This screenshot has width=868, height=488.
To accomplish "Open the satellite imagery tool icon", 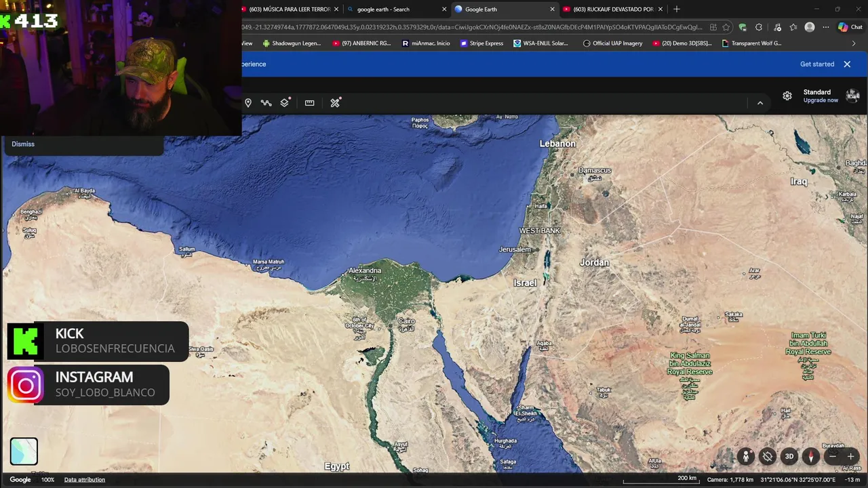I will coord(335,103).
